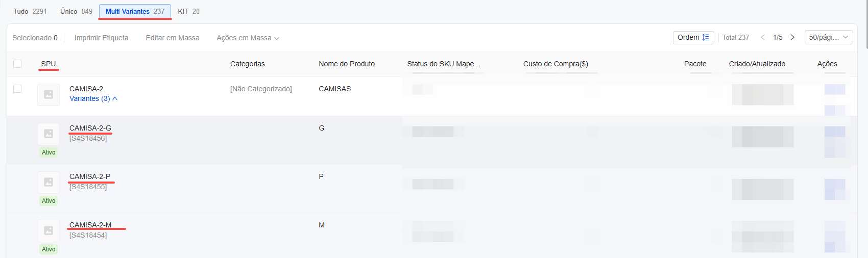Click the CAMISA-2-G SKU name

tap(90, 128)
